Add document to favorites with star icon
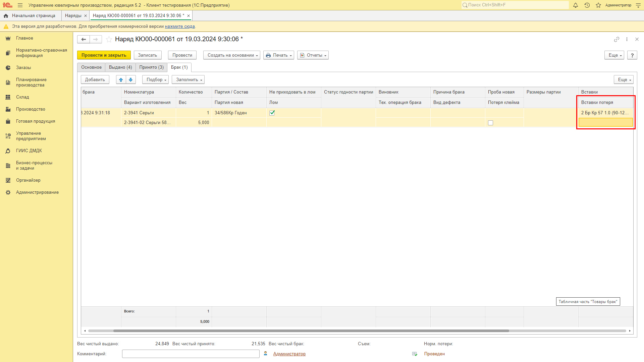 tap(109, 39)
